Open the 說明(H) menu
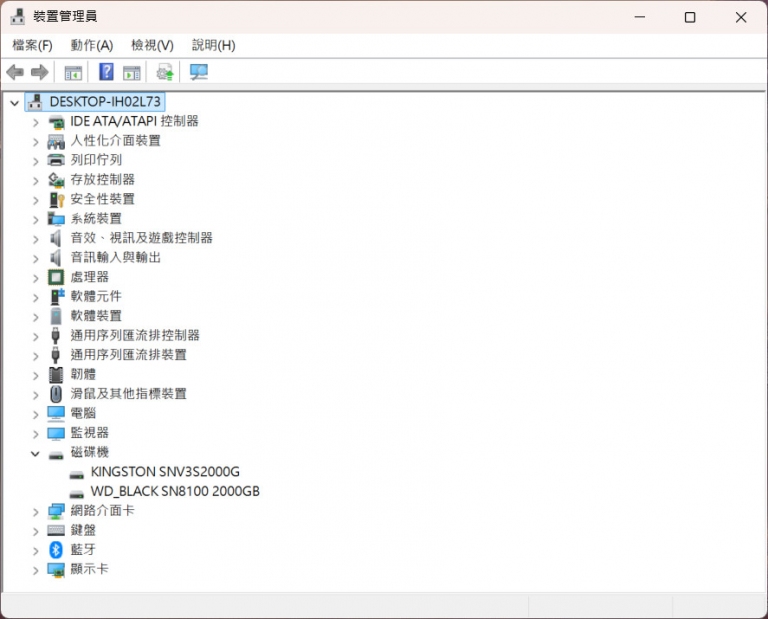 (x=214, y=46)
